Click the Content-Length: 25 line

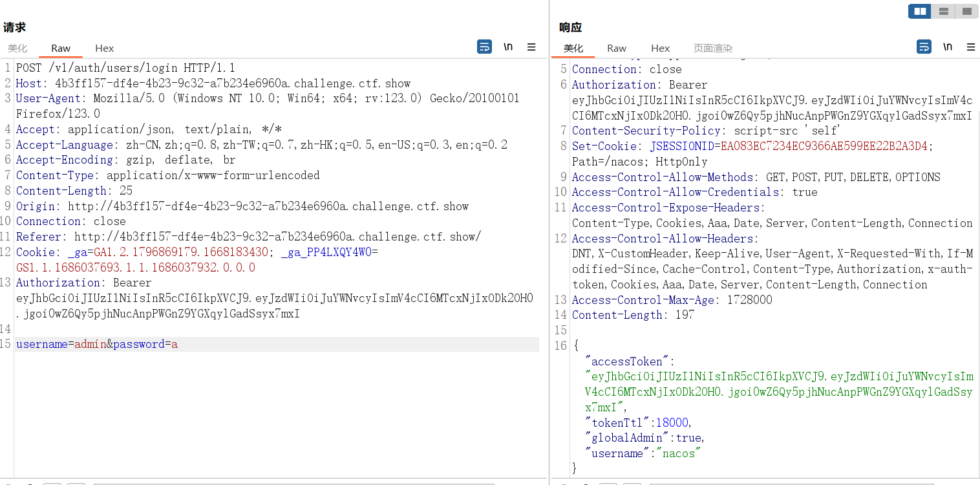[x=74, y=191]
